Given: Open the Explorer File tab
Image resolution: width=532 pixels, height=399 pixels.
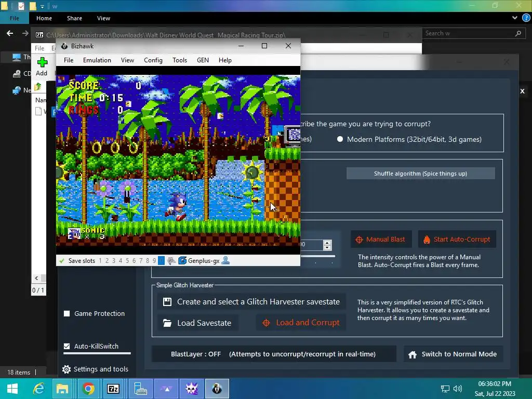Looking at the screenshot, I should 14,18.
